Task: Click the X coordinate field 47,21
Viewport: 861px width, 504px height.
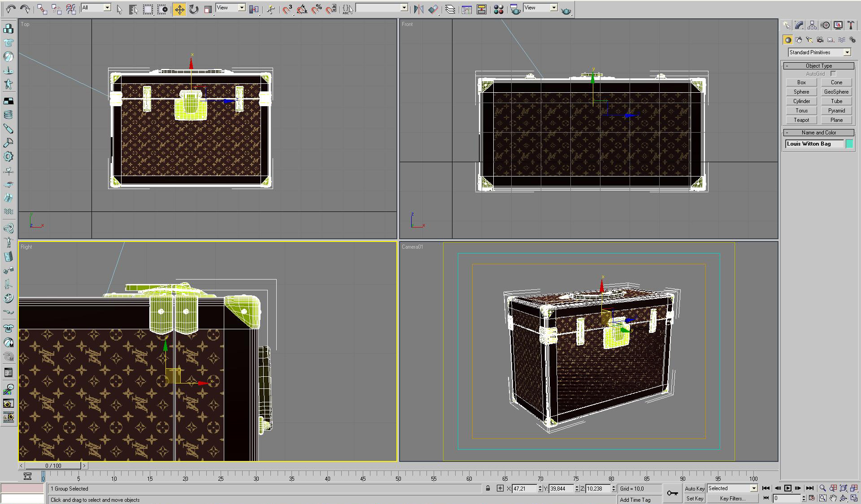Action: (x=524, y=488)
